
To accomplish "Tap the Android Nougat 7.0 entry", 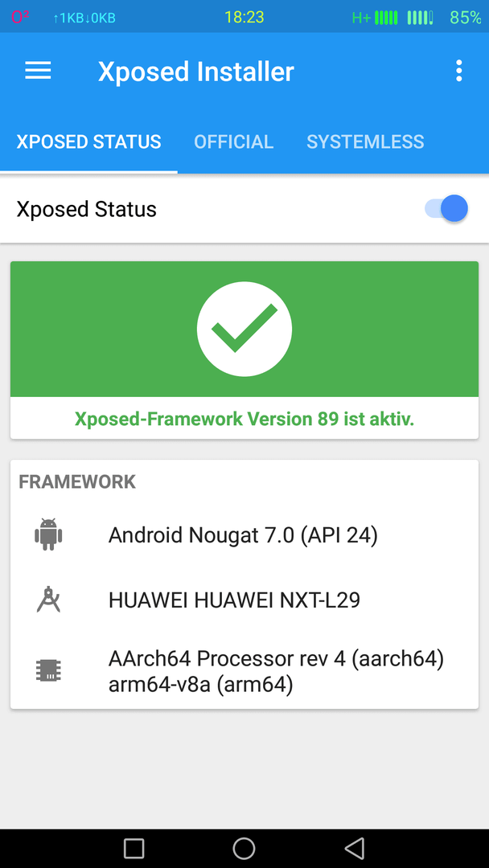I will pos(243,535).
